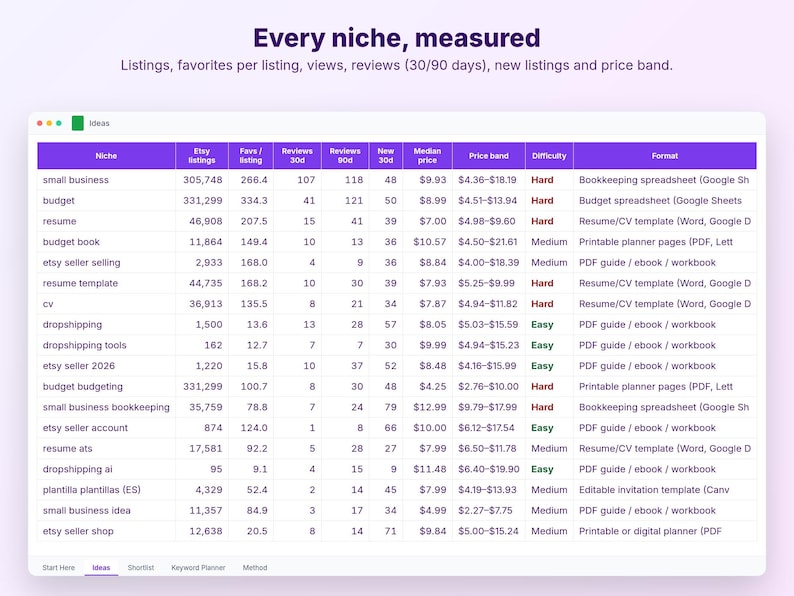
Task: Click the Format column header
Action: pyautogui.click(x=665, y=156)
